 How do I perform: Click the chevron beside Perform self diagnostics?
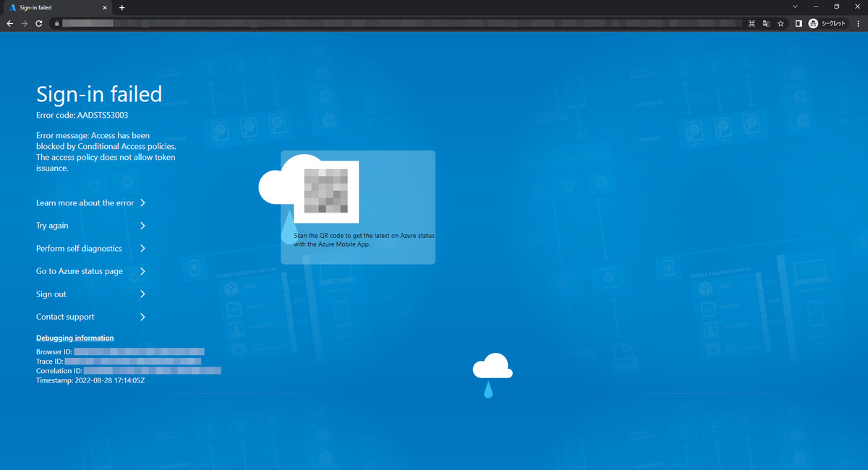pyautogui.click(x=142, y=249)
